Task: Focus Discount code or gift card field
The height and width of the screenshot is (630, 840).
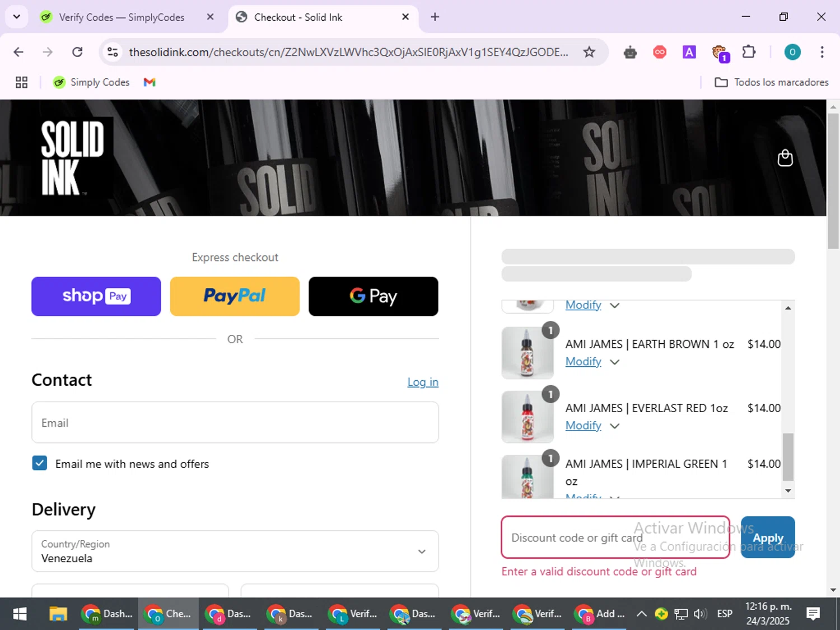Action: pyautogui.click(x=615, y=538)
